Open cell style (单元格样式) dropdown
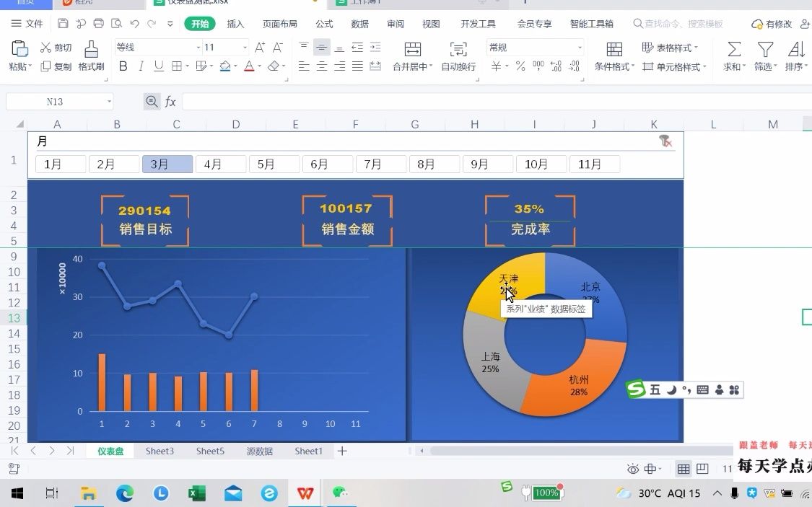 [674, 67]
